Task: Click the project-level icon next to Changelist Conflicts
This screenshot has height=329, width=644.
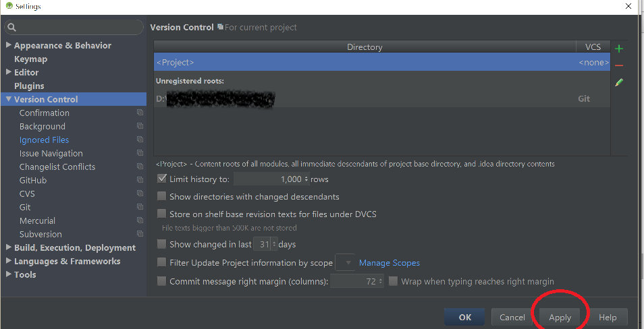Action: [x=140, y=167]
